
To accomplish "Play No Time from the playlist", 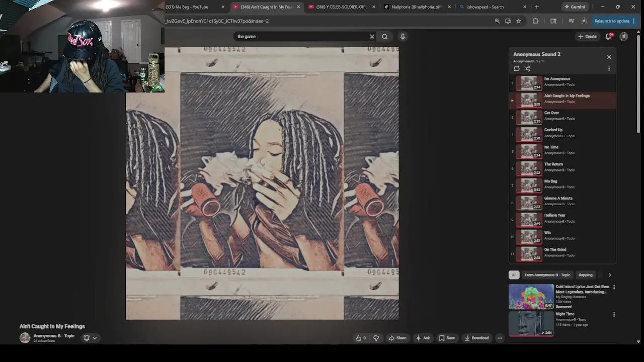I will click(562, 151).
